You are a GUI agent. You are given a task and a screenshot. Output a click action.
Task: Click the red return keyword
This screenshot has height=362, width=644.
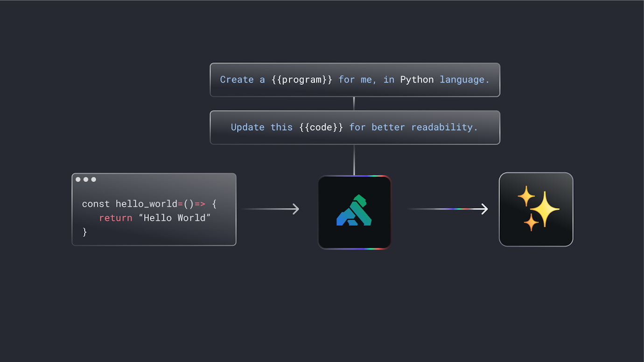click(115, 218)
